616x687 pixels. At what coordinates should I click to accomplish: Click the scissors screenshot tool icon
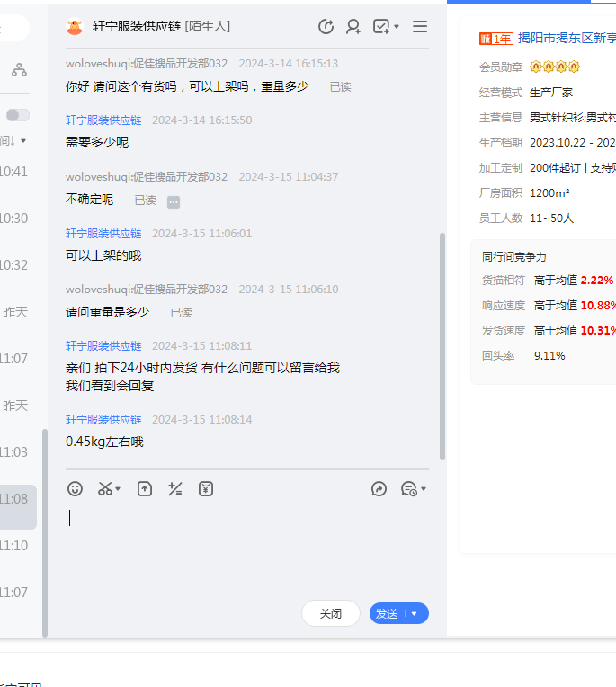tap(105, 488)
